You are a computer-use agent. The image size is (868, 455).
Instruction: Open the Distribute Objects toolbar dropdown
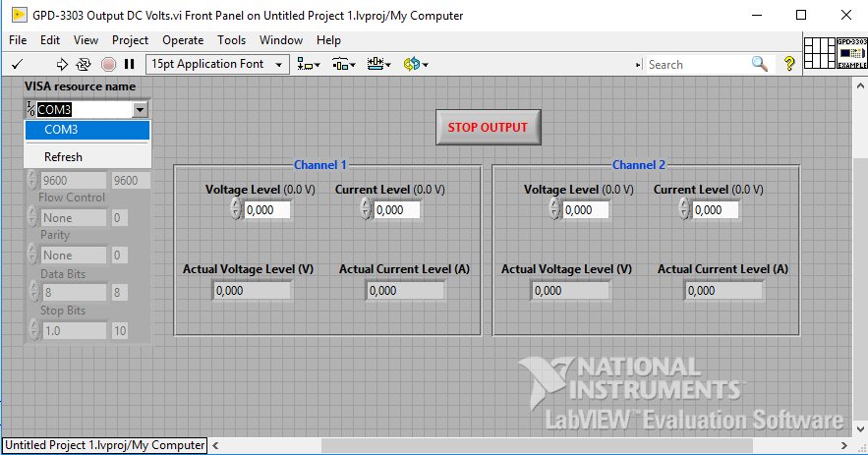pos(343,64)
